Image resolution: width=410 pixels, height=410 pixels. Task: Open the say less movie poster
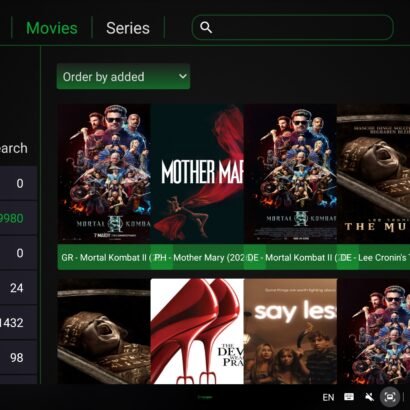click(290, 331)
